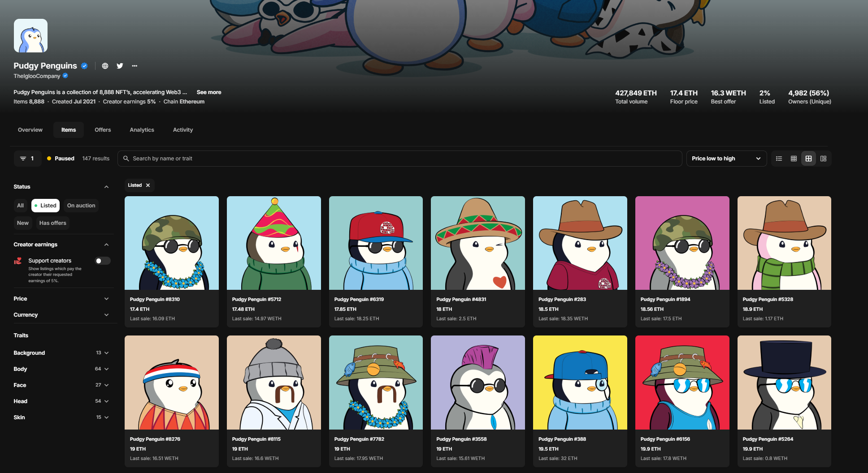868x473 pixels.
Task: Open the Twitter profile icon
Action: [120, 66]
